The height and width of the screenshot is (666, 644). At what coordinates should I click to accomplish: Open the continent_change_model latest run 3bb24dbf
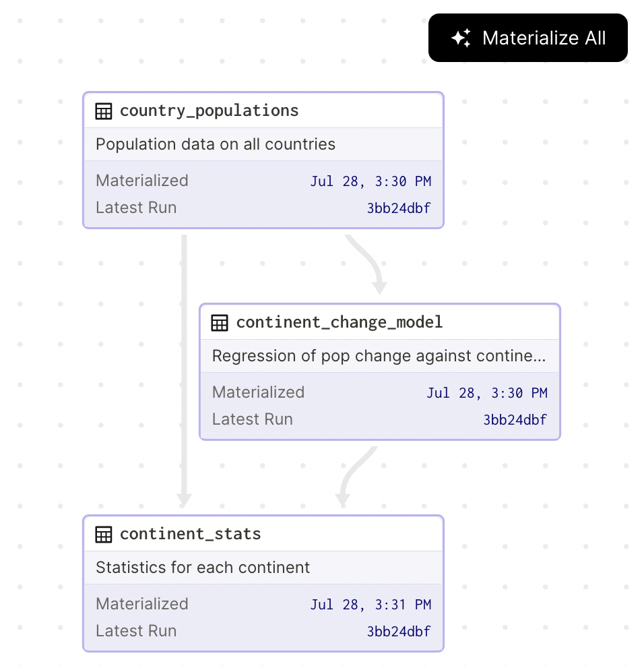[x=515, y=420]
